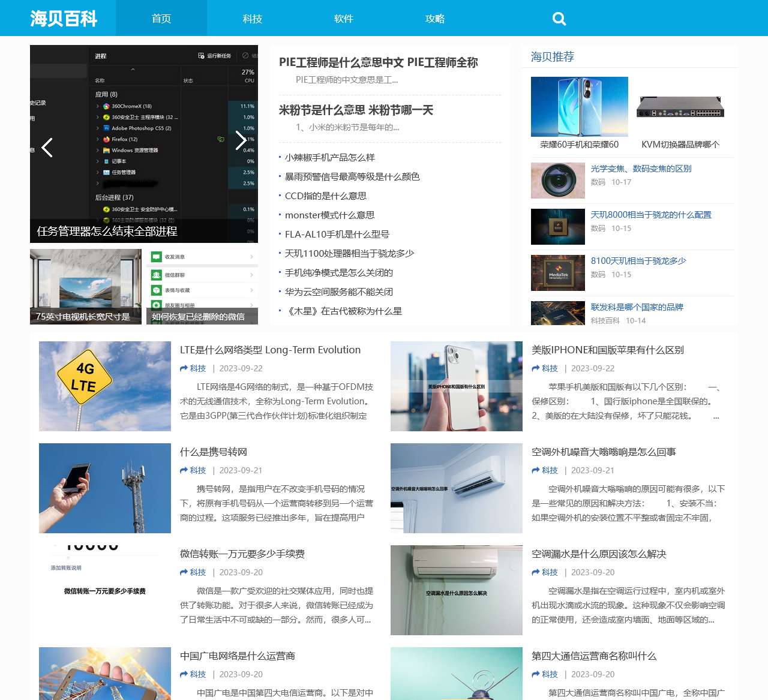Open recommended article 光学变焦、数码变焦的区别
This screenshot has width=768, height=700.
point(641,169)
